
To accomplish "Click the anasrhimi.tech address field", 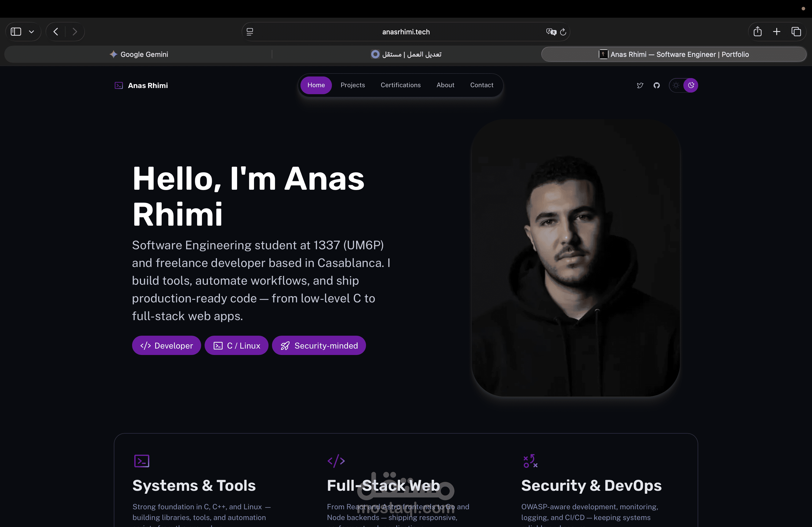I will pos(406,32).
